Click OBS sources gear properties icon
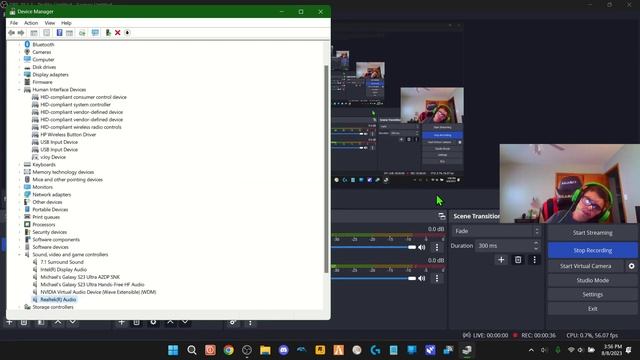The image size is (640, 360). point(153,322)
